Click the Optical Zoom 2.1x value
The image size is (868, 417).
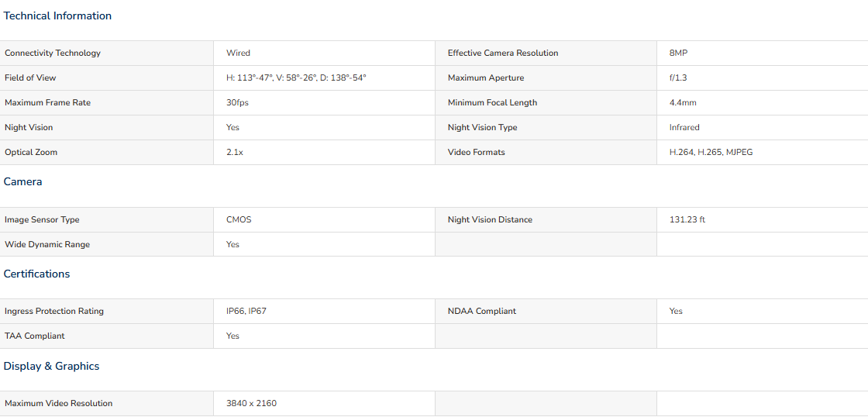tap(235, 152)
